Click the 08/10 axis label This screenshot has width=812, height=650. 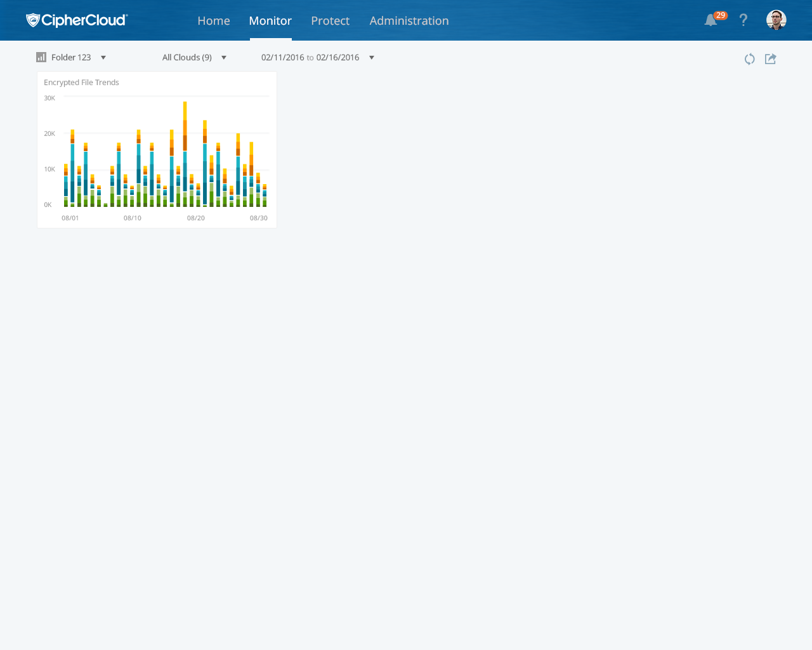(133, 218)
